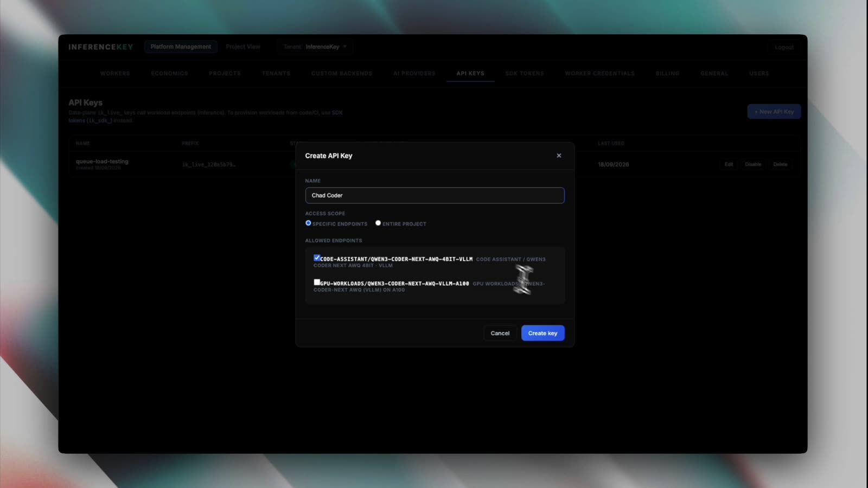This screenshot has width=868, height=488.
Task: Open the General tab
Action: click(714, 73)
